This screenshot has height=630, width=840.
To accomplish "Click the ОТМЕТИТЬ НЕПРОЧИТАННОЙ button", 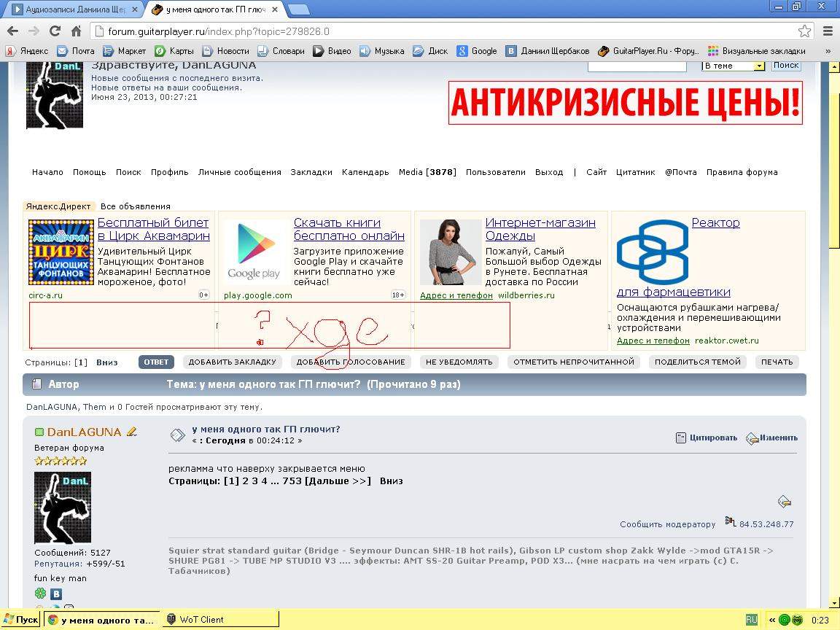I will pyautogui.click(x=574, y=362).
